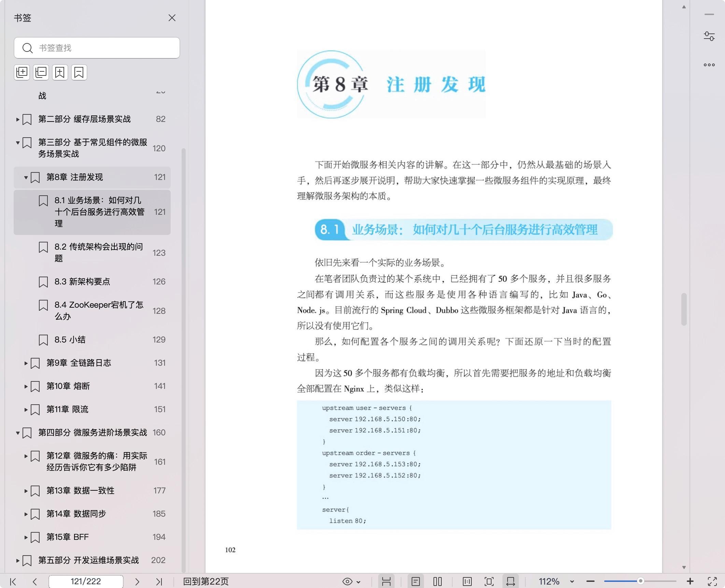
Task: Collapse 第三部分 基于常见组件的微服务场景实战
Action: (18, 143)
